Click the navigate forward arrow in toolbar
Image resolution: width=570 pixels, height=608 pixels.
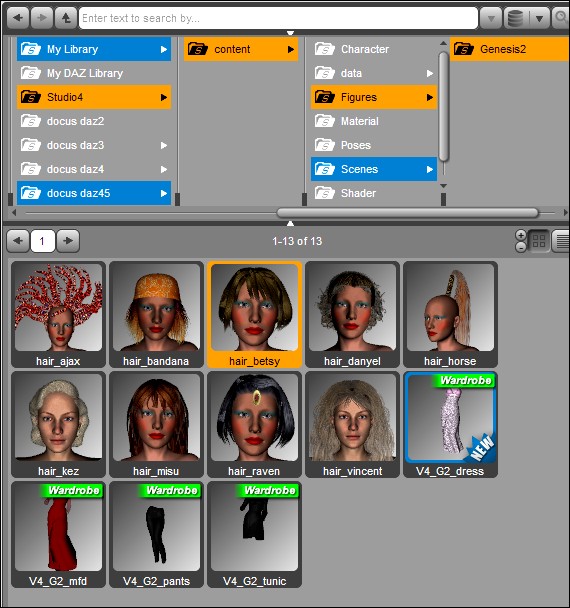pos(41,18)
